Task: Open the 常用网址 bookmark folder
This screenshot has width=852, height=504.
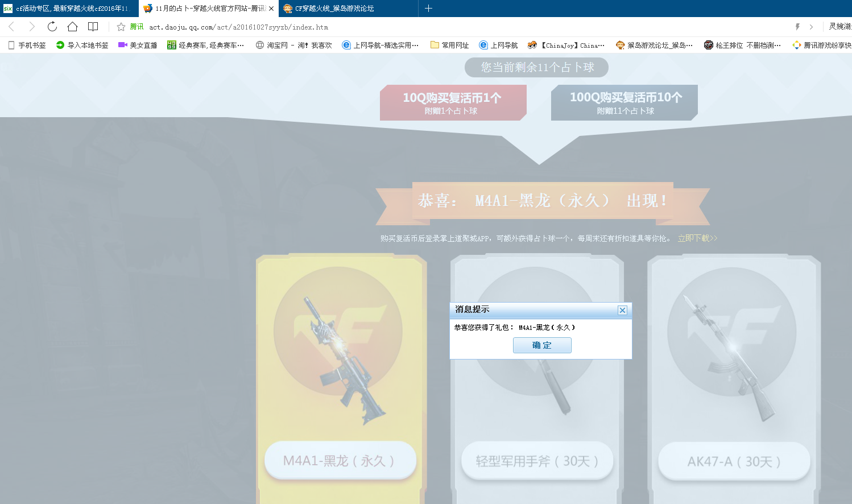Action: click(x=450, y=45)
